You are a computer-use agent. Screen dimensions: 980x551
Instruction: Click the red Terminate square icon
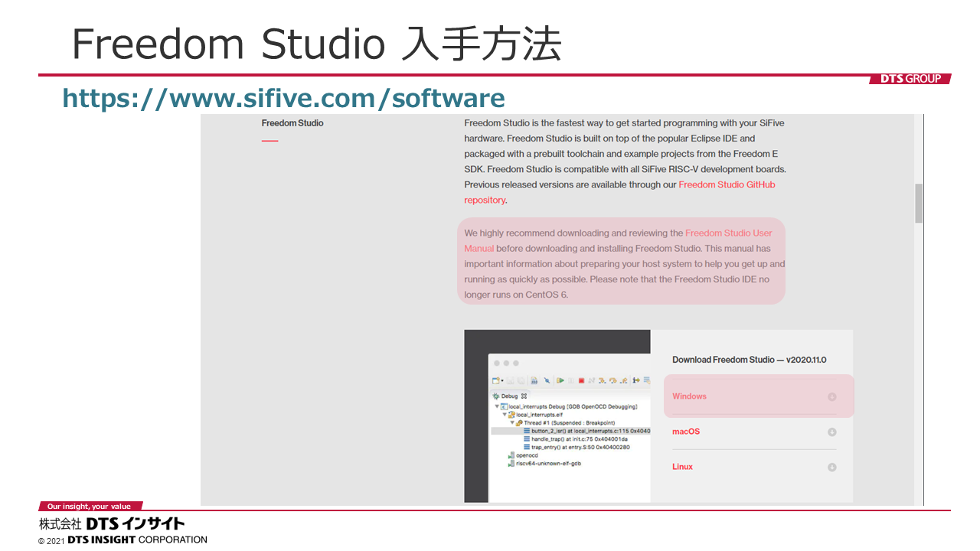coord(581,380)
